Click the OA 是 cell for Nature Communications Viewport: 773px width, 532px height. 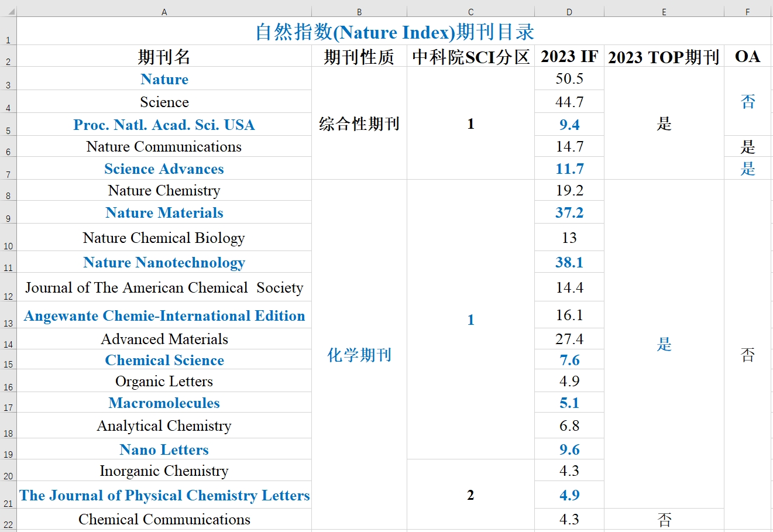click(748, 146)
